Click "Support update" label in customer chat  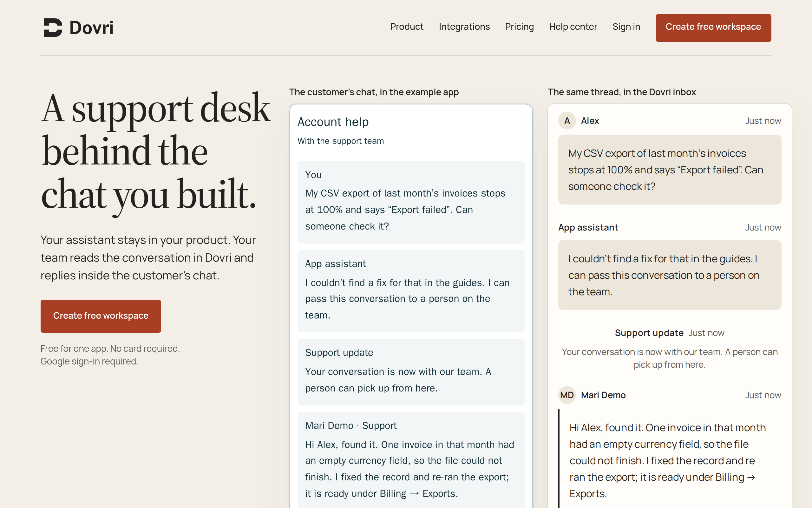339,353
